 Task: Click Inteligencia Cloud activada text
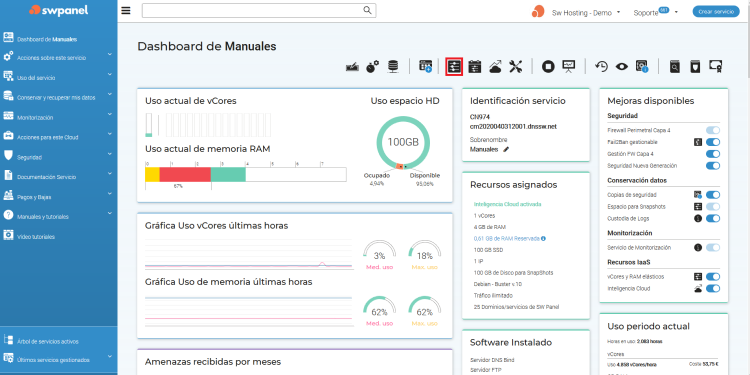click(507, 204)
